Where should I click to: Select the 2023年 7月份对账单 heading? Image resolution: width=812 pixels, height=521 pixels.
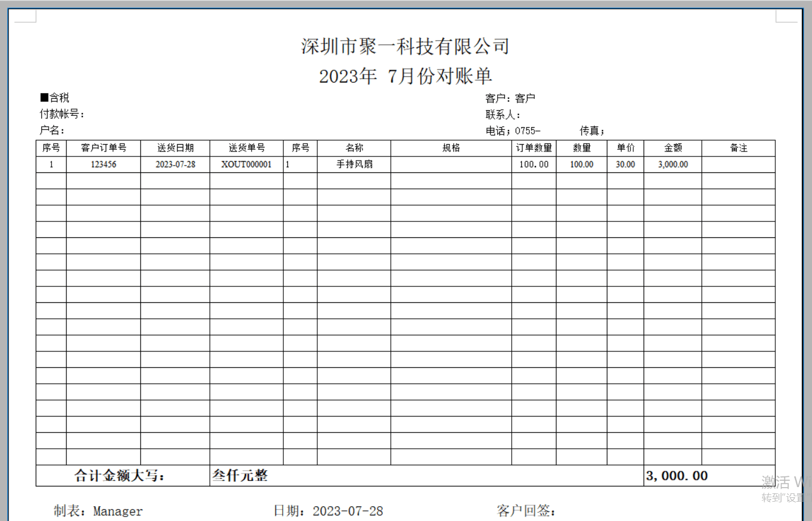click(405, 76)
